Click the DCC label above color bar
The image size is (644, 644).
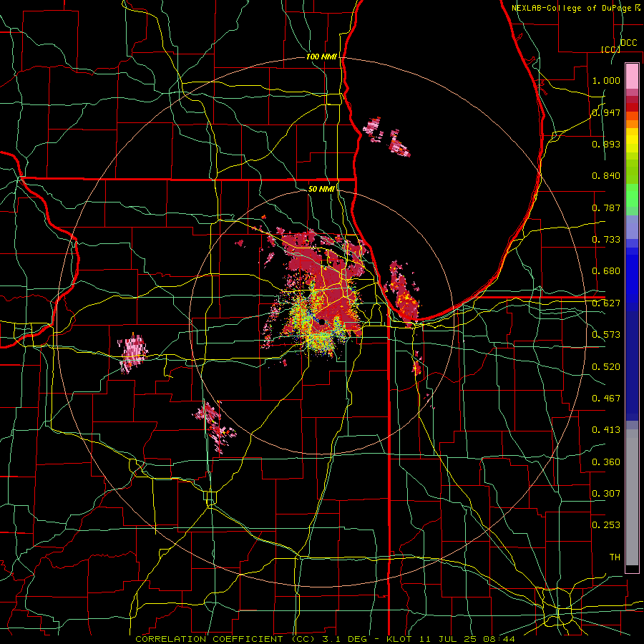click(628, 43)
